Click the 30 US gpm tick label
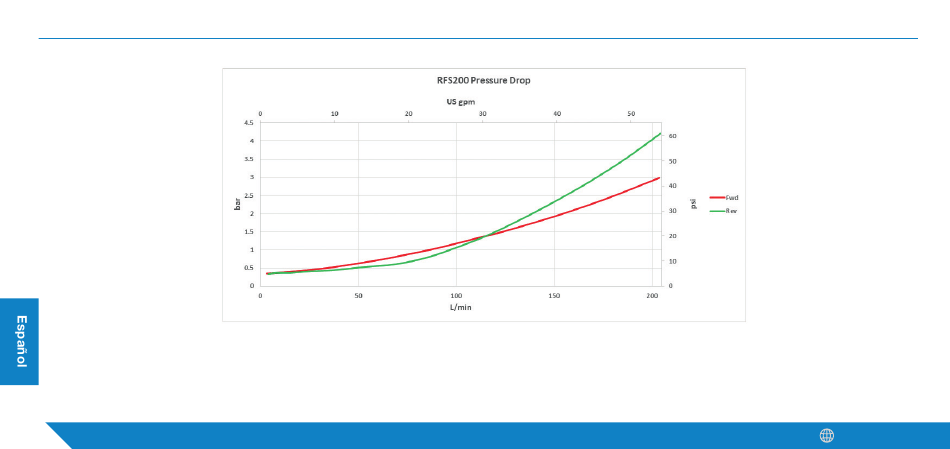The height and width of the screenshot is (449, 950). 483,114
